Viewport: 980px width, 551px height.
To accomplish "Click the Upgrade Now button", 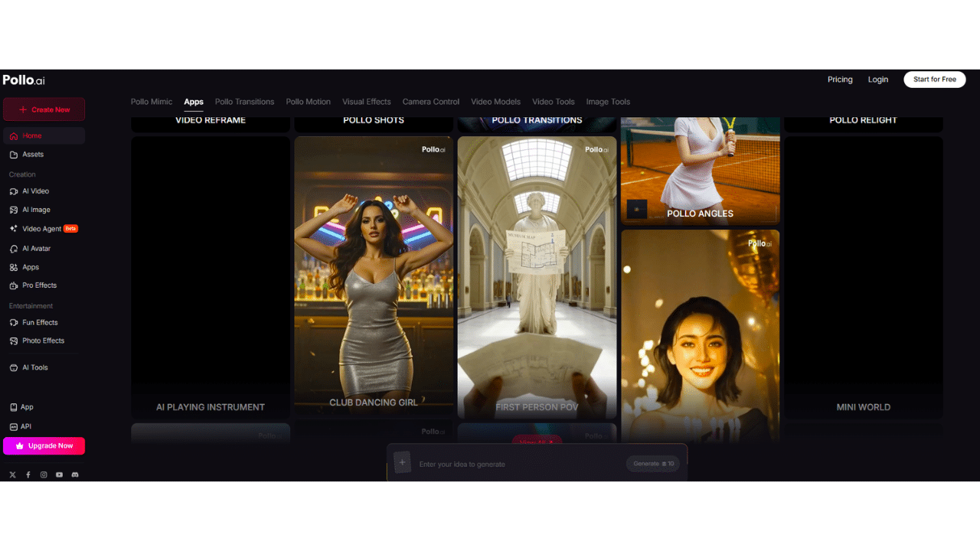I will (x=44, y=446).
